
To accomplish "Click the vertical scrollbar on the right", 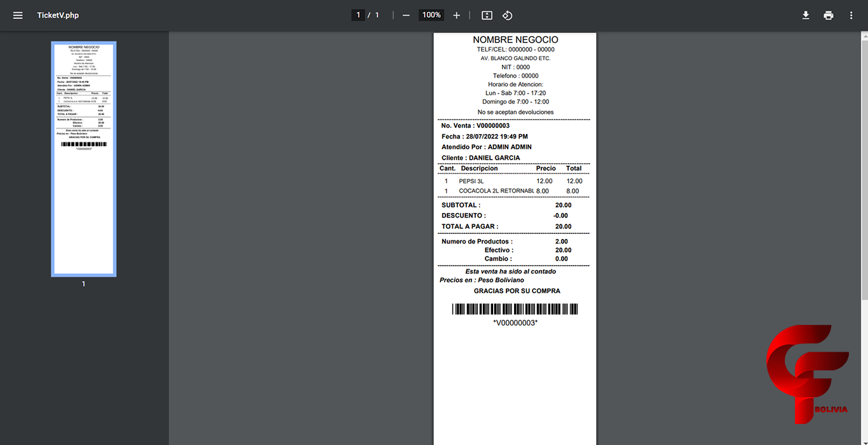I will (x=864, y=165).
